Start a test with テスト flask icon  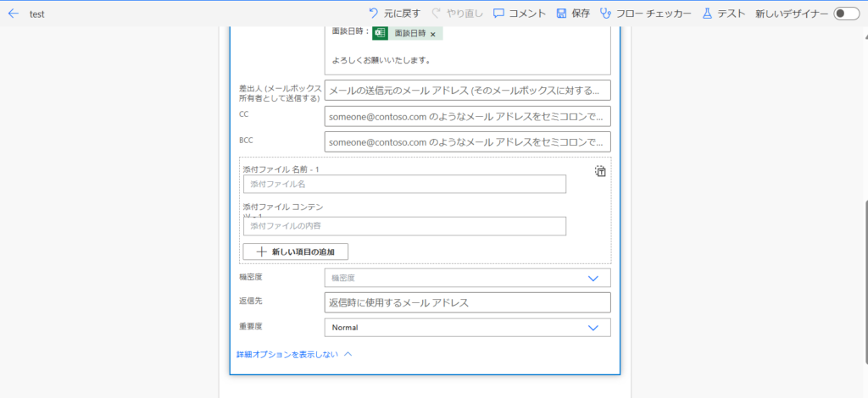click(x=707, y=14)
